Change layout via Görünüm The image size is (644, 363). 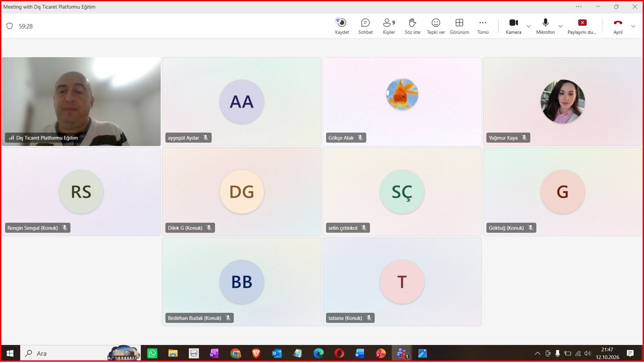[459, 26]
